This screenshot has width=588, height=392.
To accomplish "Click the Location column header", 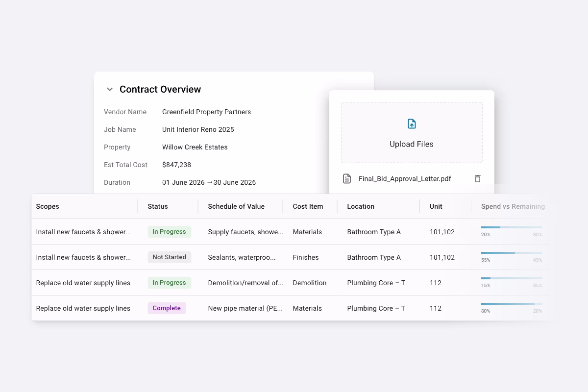I will [x=361, y=206].
